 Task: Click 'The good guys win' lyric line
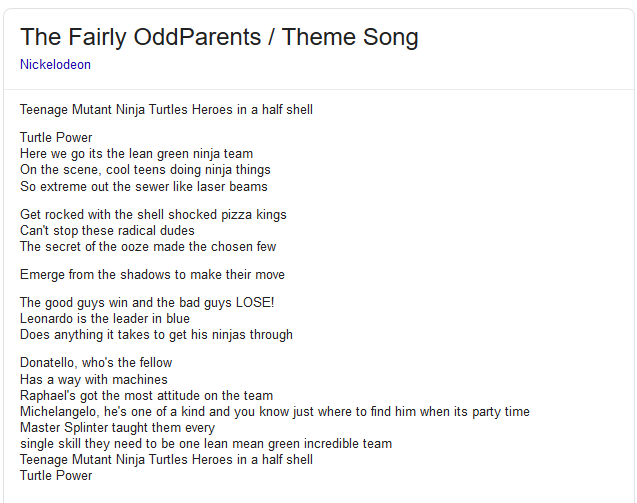[x=147, y=303]
